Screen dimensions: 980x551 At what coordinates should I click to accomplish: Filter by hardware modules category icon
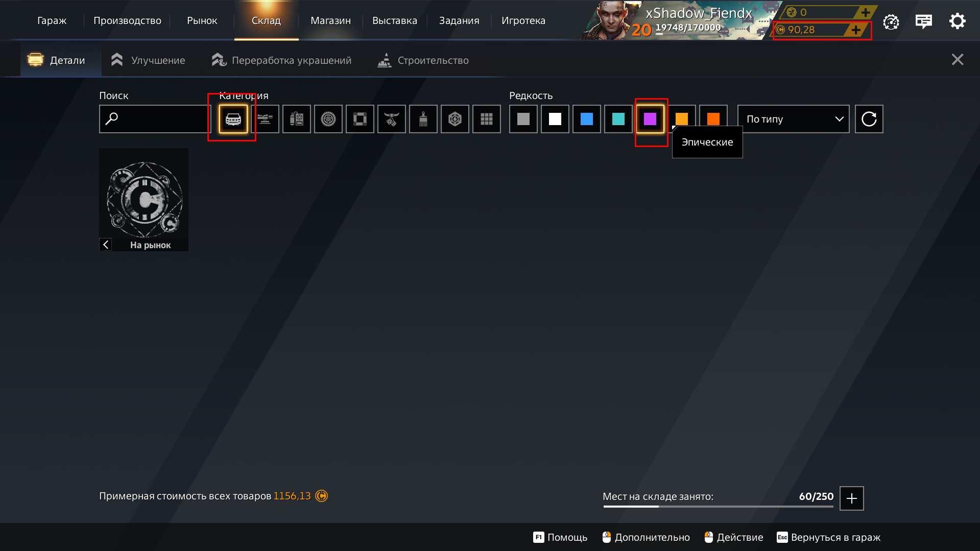(297, 119)
